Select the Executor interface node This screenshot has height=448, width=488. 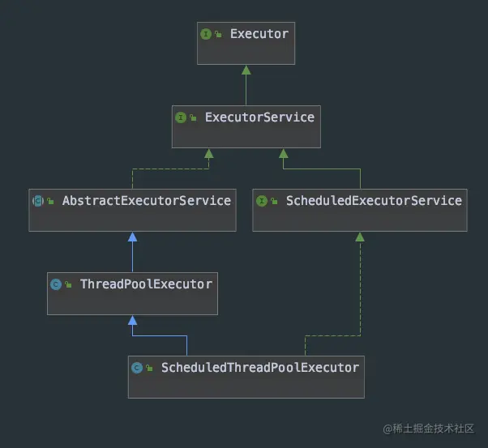[246, 43]
